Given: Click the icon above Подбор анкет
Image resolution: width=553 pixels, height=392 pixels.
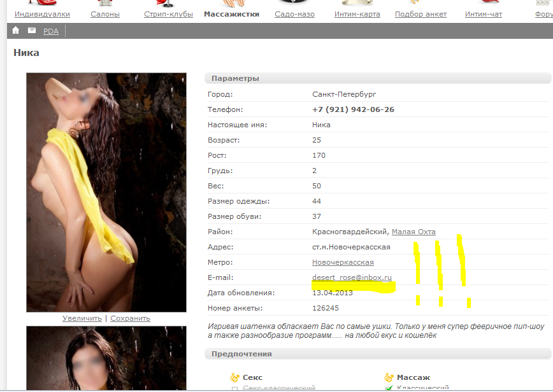Looking at the screenshot, I should 420,4.
